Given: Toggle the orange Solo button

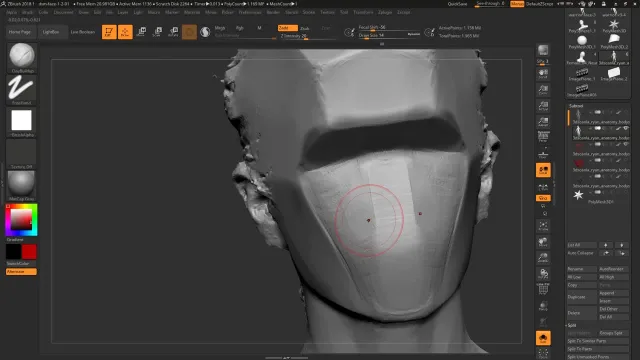Looking at the screenshot, I should tap(543, 338).
